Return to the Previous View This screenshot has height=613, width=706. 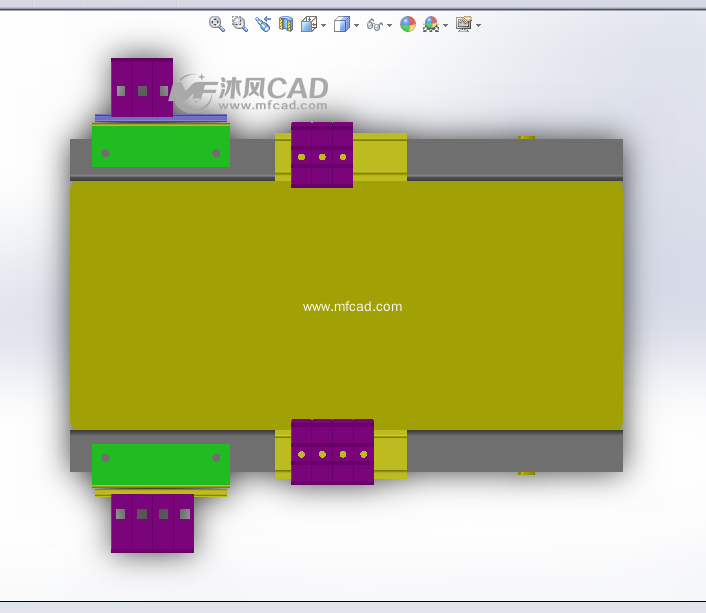click(263, 24)
